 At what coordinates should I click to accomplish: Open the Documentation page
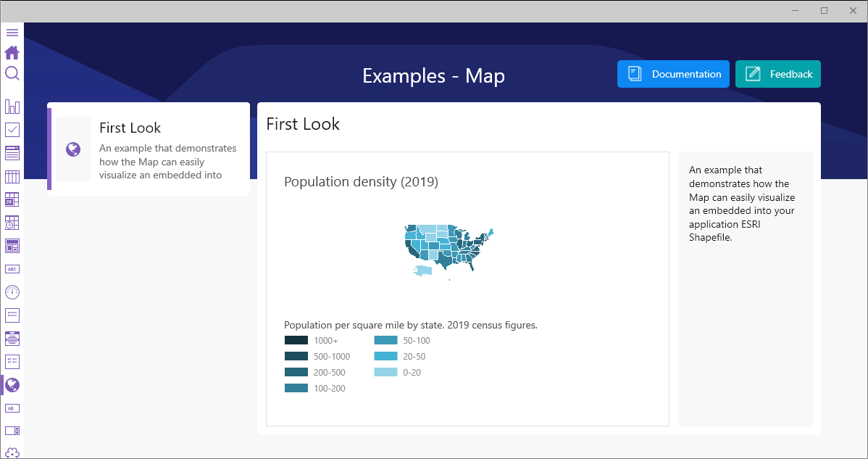coord(672,74)
